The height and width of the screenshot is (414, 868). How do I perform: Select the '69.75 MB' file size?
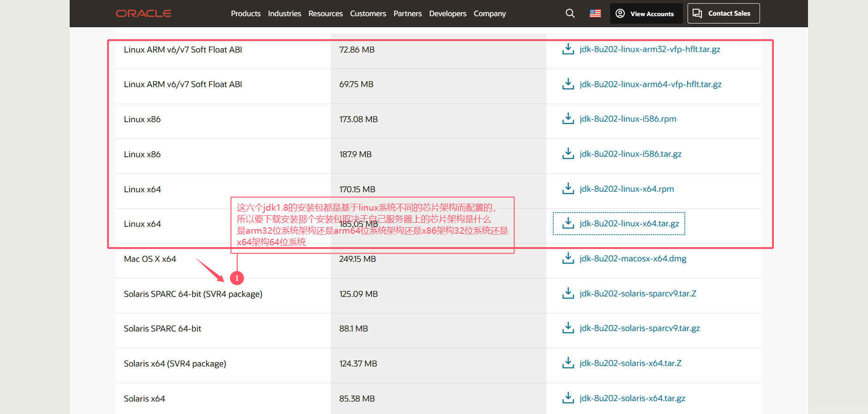pos(356,84)
